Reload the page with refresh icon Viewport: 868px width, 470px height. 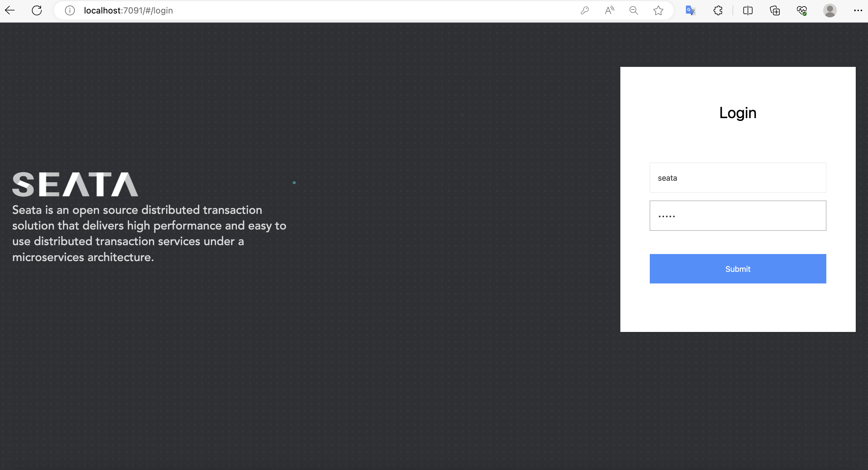pyautogui.click(x=37, y=10)
